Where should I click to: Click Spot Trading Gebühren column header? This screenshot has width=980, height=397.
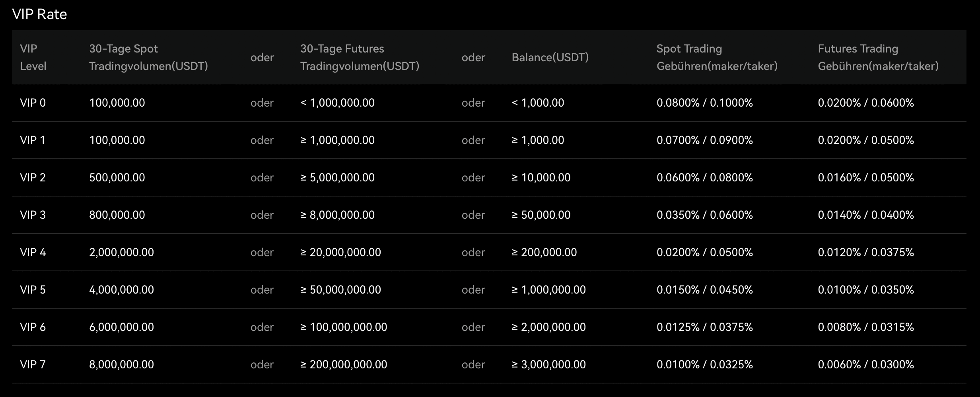pos(717,57)
